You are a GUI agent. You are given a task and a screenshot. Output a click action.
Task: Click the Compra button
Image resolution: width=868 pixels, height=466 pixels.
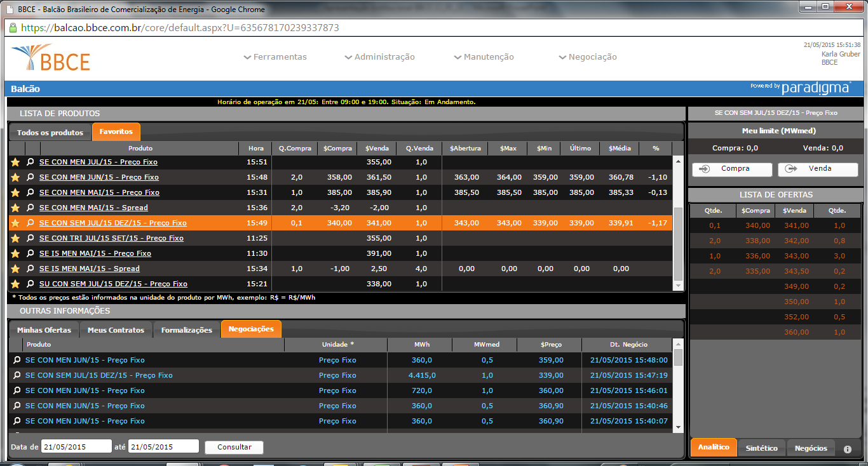[x=732, y=169]
